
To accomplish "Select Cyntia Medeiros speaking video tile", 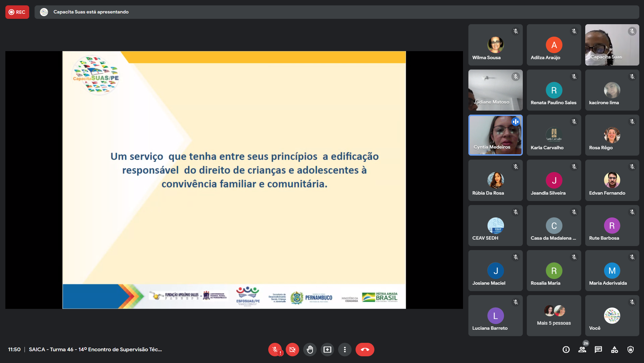I will pos(495,135).
